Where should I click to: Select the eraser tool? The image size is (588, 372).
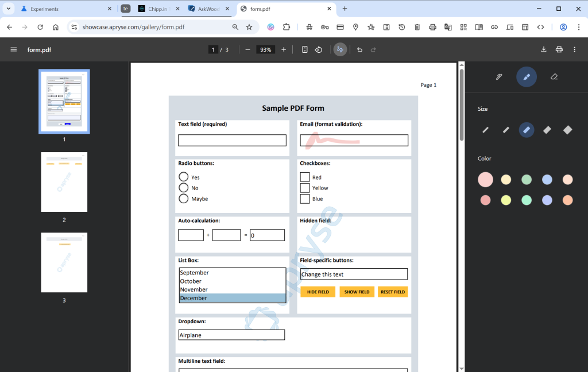[x=554, y=77]
